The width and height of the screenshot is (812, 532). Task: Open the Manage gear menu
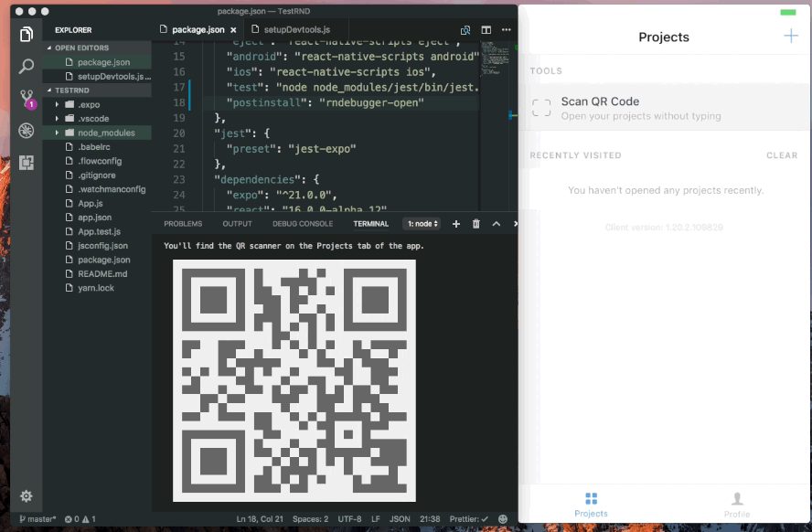click(x=27, y=496)
